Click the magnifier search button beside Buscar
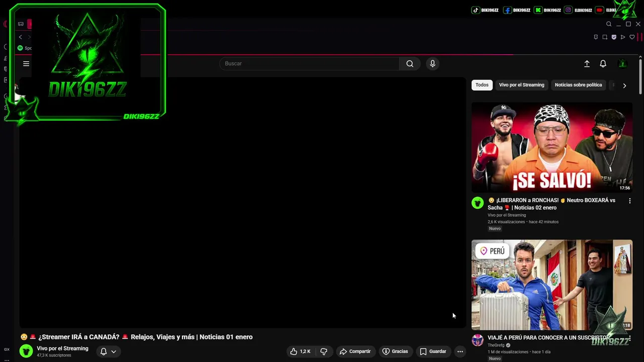Screen dimensions: 644x362 point(410,64)
